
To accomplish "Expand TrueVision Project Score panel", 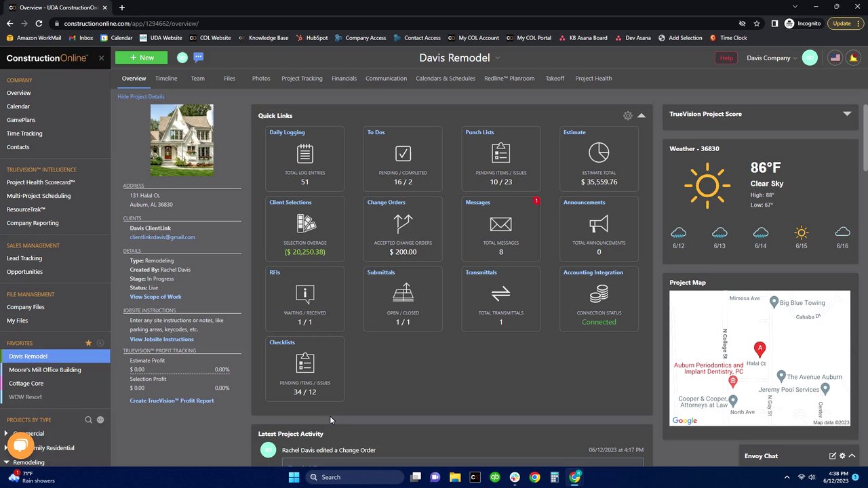I will (x=847, y=114).
